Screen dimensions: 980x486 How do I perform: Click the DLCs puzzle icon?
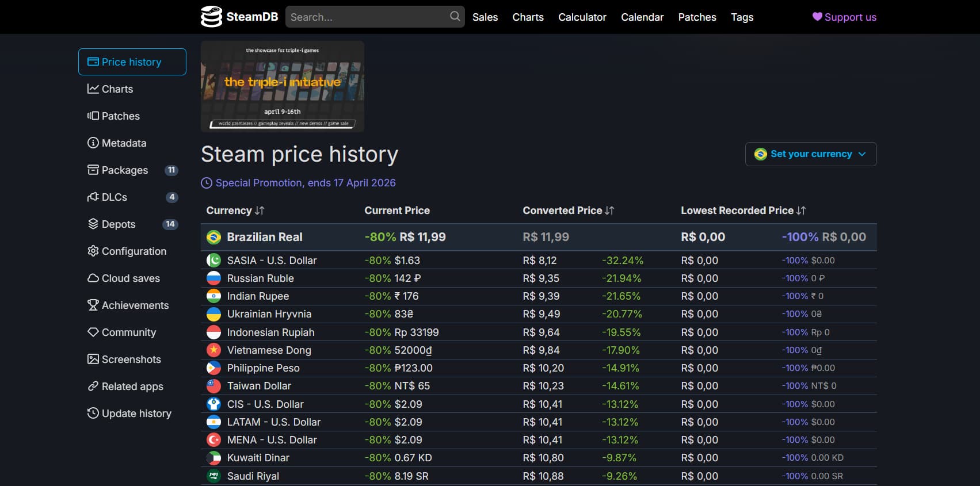[x=93, y=197]
